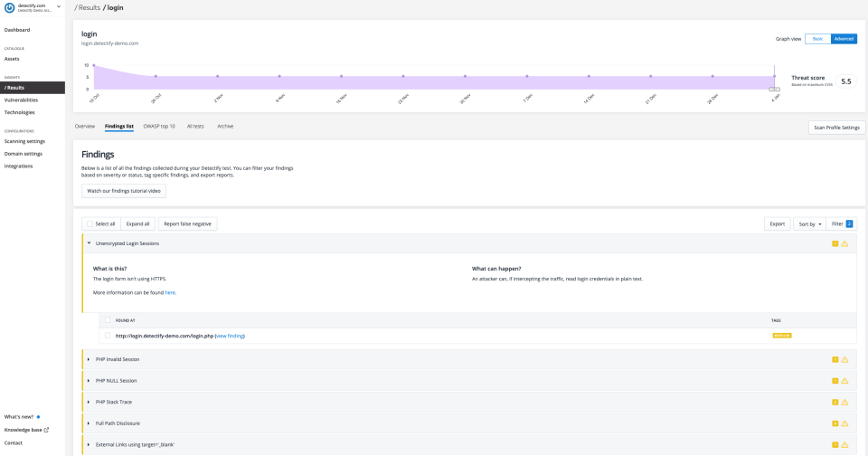Open Vulnerabilities in the sidebar
The image size is (868, 456).
coord(21,100)
